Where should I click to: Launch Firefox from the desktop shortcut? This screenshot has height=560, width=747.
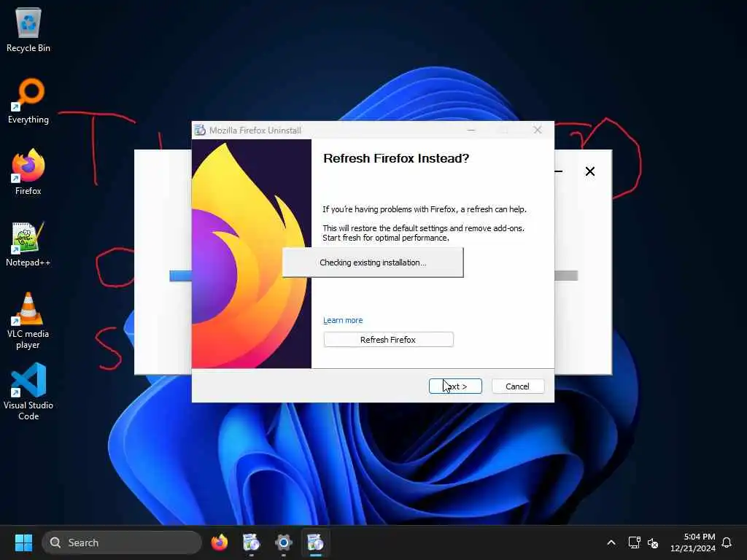coord(28,172)
